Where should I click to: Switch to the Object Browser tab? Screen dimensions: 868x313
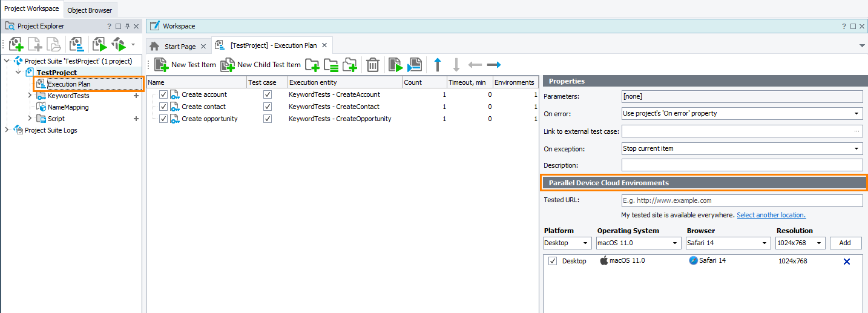click(x=90, y=10)
